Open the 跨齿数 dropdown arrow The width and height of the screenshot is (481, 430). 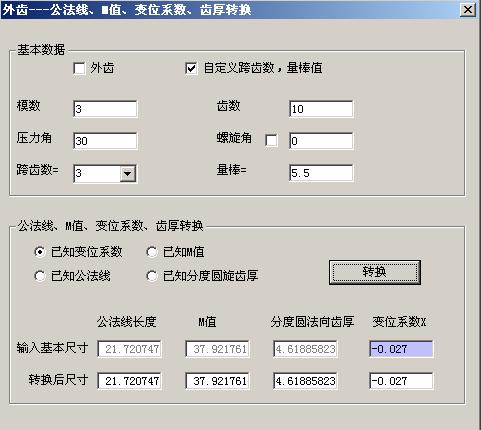(128, 173)
